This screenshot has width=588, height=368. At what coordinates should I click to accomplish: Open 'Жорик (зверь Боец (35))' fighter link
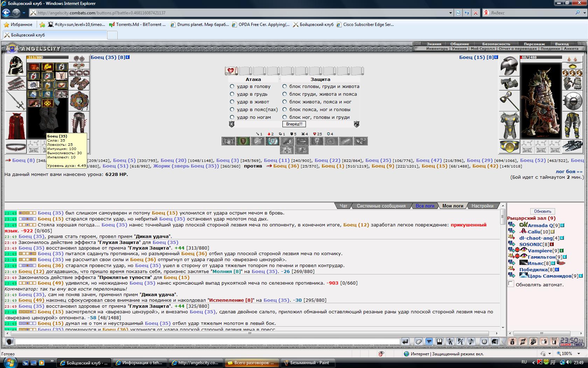186,166
